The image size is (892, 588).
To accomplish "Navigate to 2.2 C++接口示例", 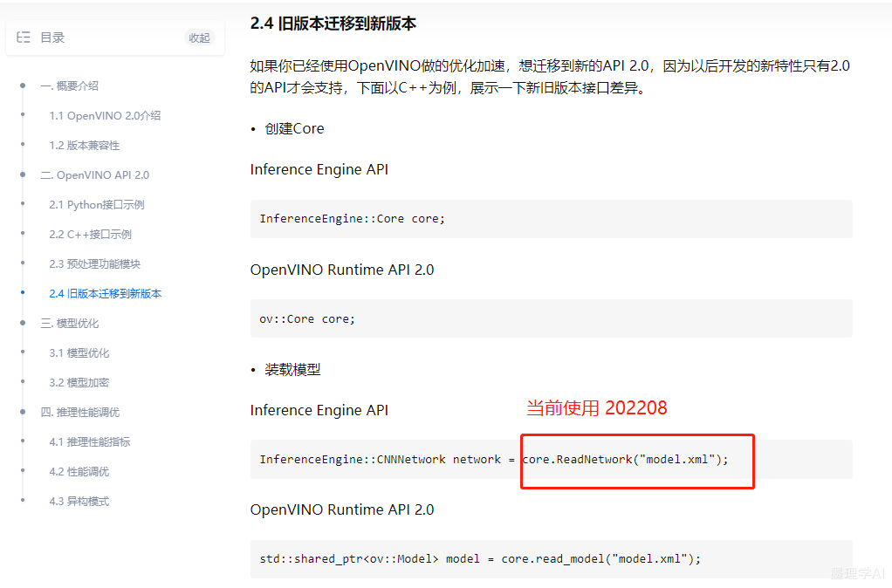I will (x=90, y=234).
